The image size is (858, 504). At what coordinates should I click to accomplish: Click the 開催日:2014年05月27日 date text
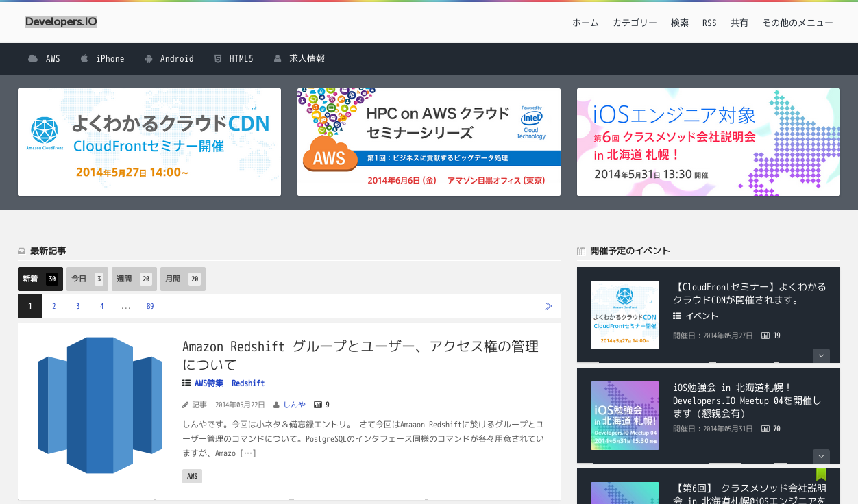click(713, 336)
